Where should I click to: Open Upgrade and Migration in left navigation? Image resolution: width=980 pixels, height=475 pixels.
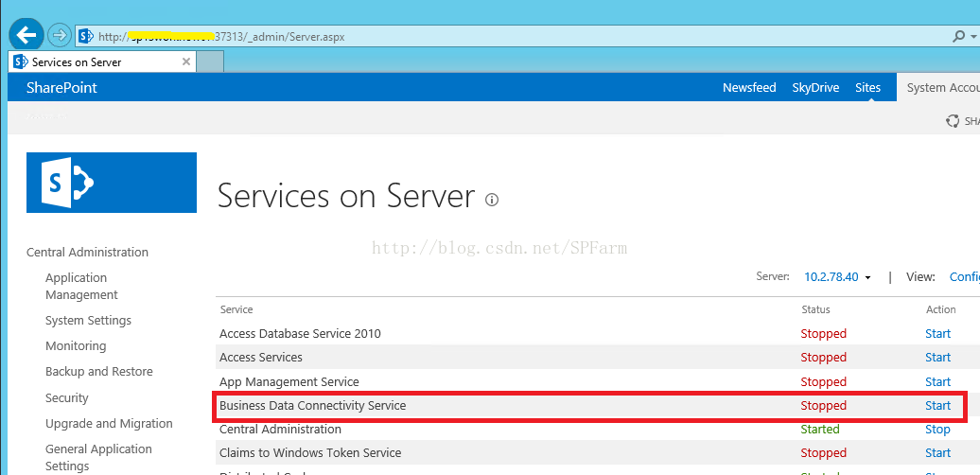click(x=109, y=424)
